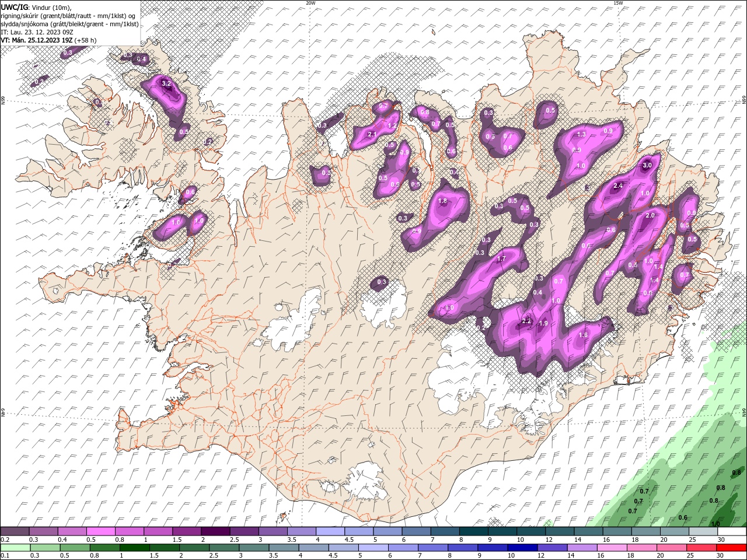Click the '2.1' snowfall value label

372,134
